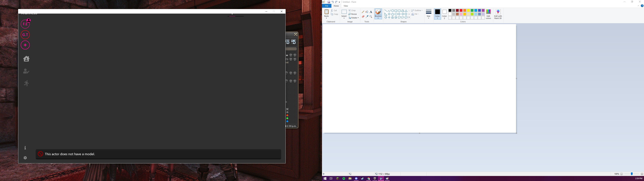644x181 pixels.
Task: Open the Size dropdown
Action: pos(428,14)
